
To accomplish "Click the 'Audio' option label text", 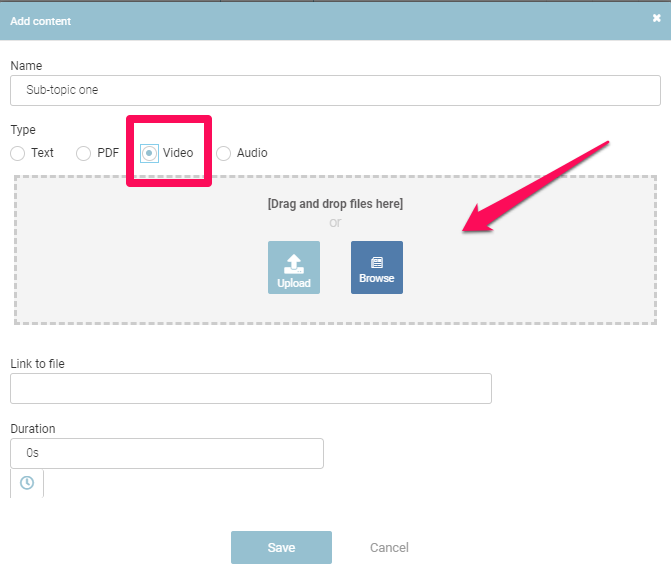I will [252, 153].
